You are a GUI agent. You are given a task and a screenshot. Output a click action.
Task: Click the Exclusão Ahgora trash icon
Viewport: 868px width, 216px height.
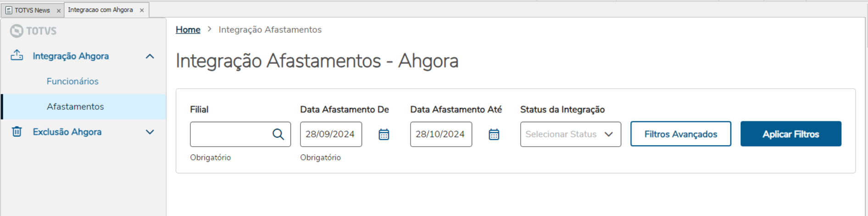[x=17, y=132]
